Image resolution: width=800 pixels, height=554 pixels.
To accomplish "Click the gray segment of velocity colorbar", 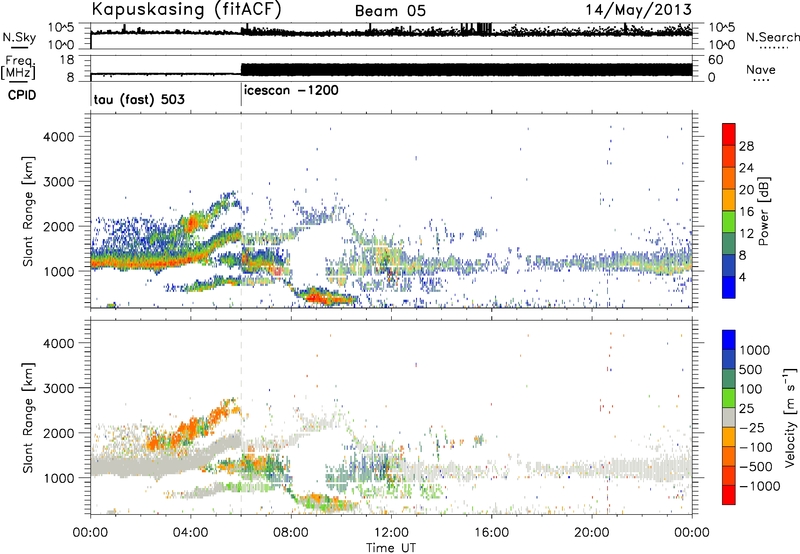I will (x=729, y=417).
